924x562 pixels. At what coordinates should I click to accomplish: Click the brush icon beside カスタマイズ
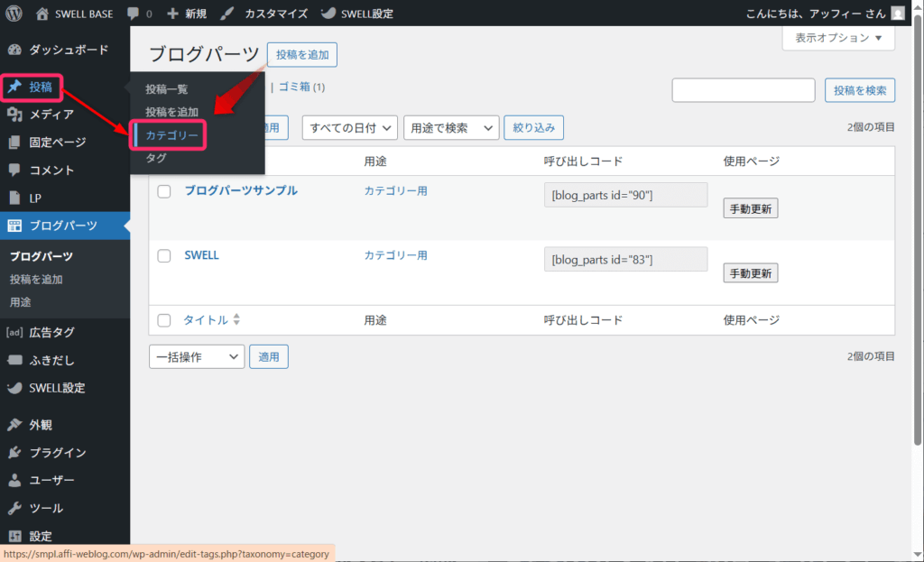226,14
